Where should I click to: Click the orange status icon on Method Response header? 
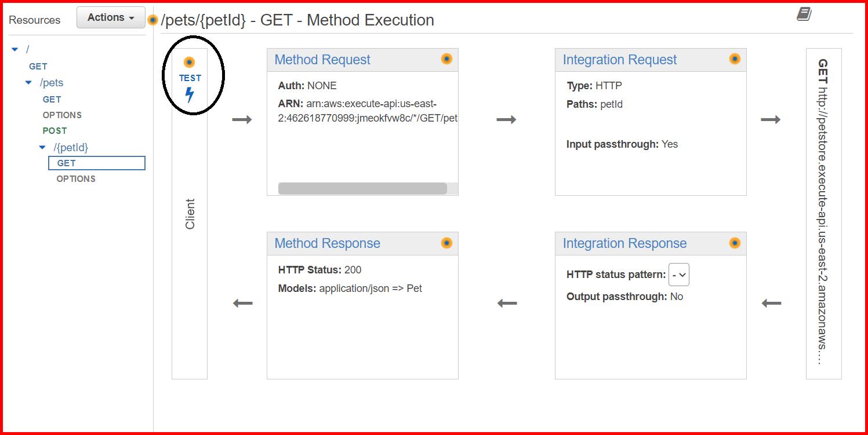(x=446, y=243)
